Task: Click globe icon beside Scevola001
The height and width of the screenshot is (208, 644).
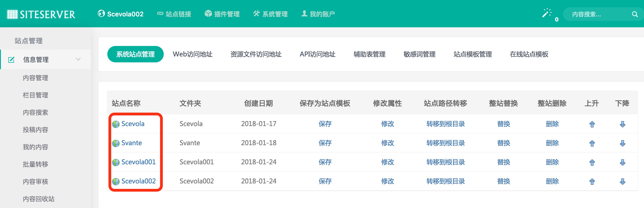Action: [x=116, y=162]
